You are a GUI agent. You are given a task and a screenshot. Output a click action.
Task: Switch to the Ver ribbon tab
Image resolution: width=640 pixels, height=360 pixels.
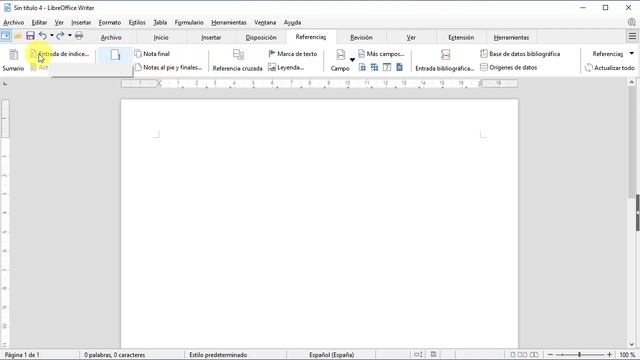411,37
